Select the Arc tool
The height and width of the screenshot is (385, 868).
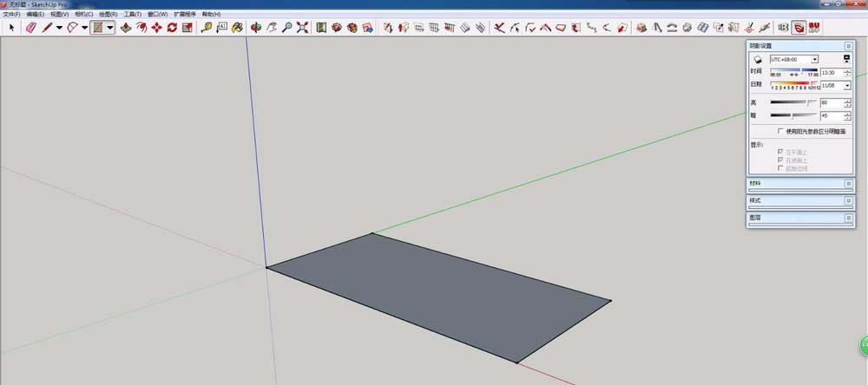coord(73,28)
